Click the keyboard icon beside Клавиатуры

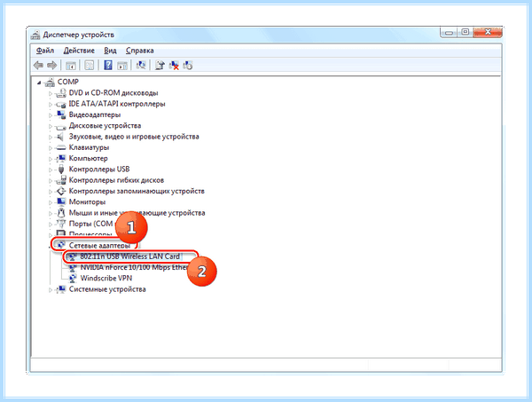61,147
